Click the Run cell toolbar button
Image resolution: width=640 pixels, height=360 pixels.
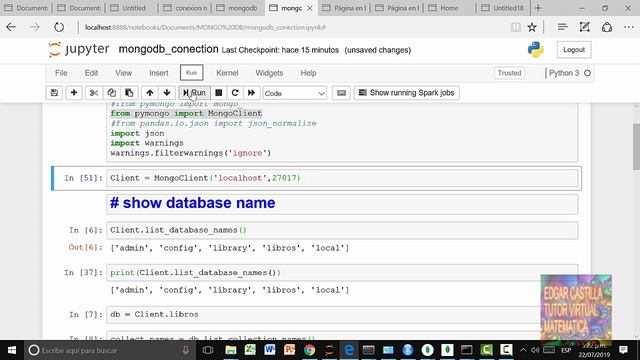(194, 93)
